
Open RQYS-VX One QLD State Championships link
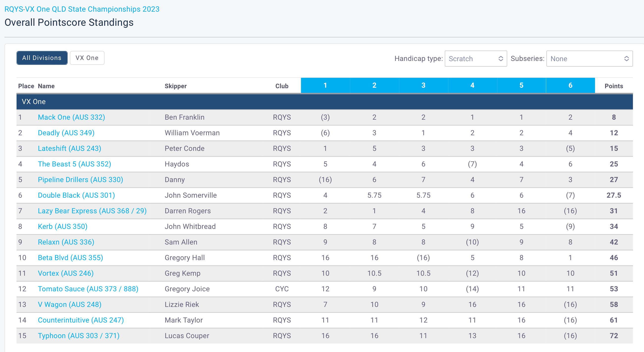82,9
